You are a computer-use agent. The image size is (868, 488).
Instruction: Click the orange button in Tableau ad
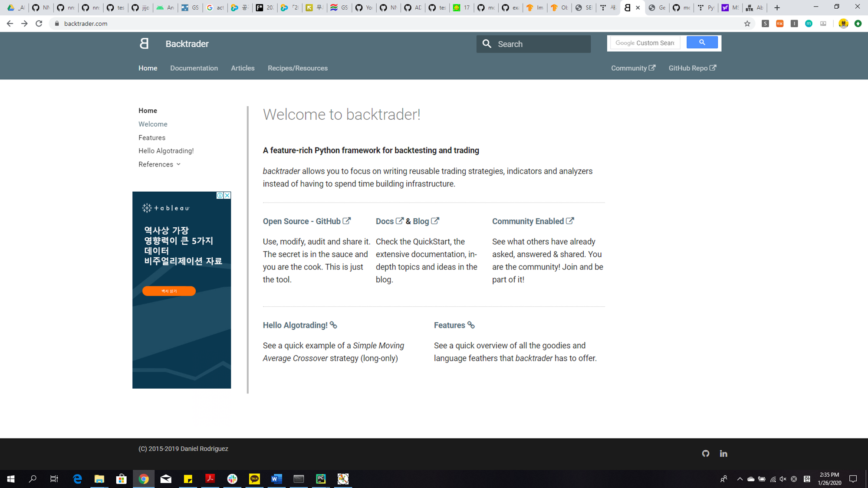point(169,291)
